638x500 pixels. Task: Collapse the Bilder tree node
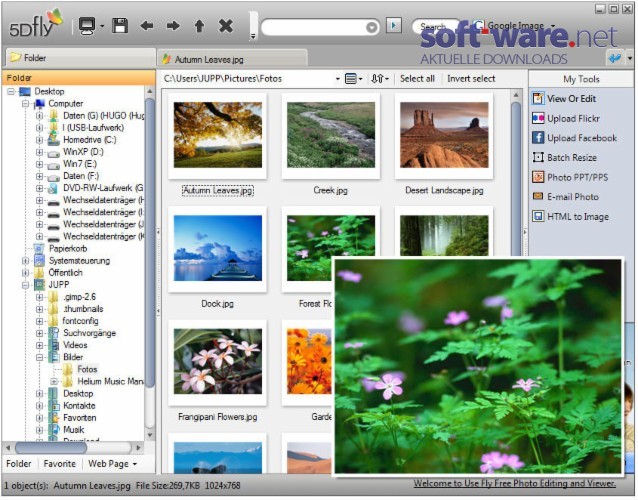[x=39, y=358]
